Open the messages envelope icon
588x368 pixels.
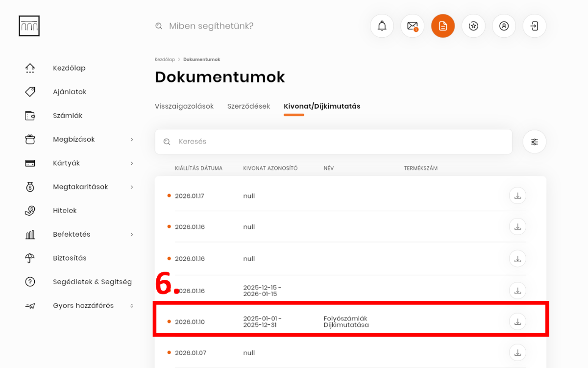(413, 26)
